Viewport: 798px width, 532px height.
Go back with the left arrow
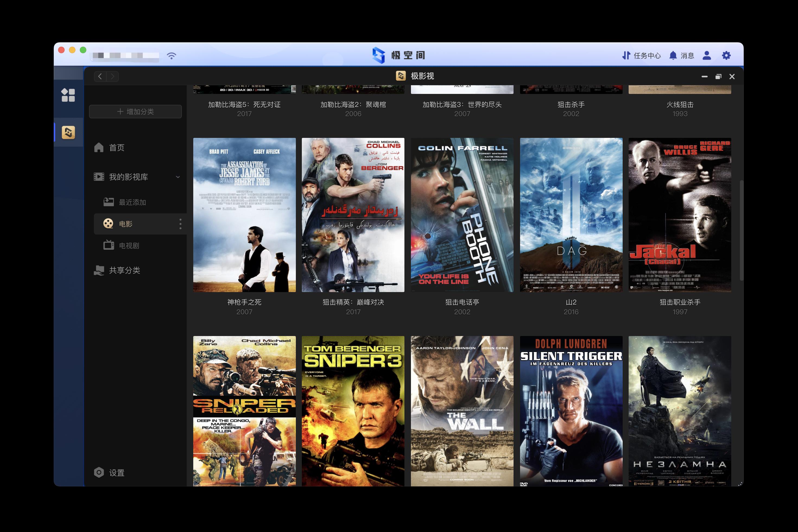tap(100, 76)
